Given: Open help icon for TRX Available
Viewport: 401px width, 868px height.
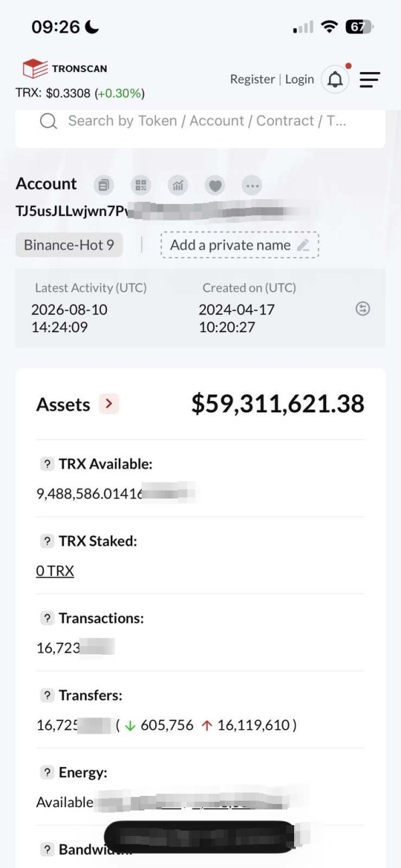Looking at the screenshot, I should click(47, 464).
